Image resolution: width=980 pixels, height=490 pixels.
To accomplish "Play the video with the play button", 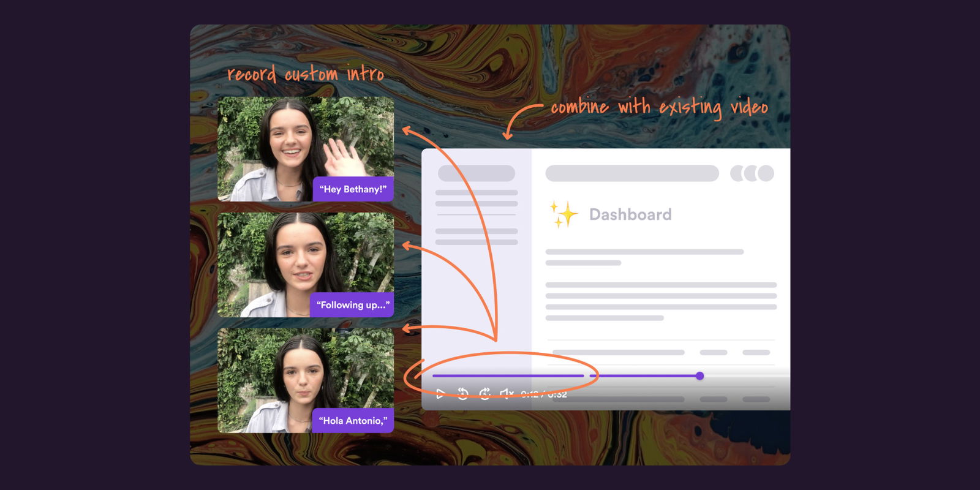I will [x=440, y=393].
